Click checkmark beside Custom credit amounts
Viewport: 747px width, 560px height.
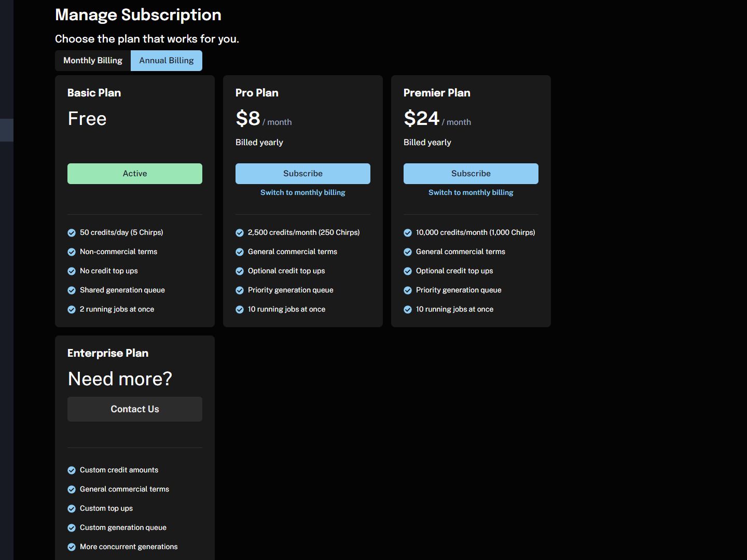click(x=72, y=470)
